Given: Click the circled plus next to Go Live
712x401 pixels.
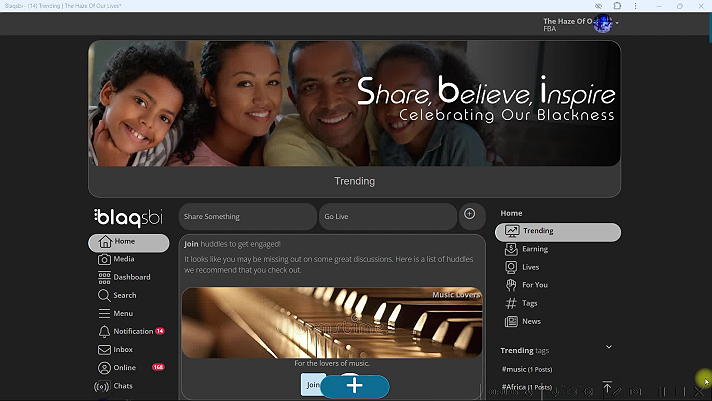Looking at the screenshot, I should [468, 214].
